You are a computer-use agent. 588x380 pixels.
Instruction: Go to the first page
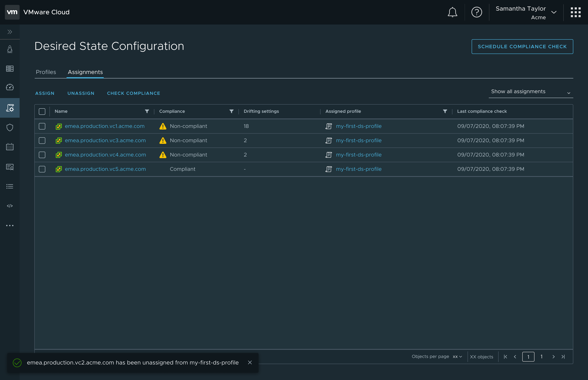(x=505, y=357)
